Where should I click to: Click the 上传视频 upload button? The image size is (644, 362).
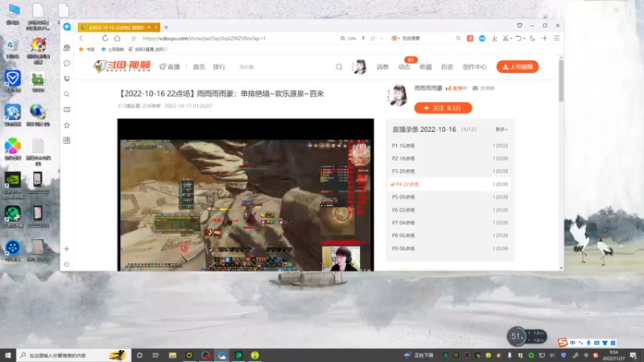click(x=518, y=67)
